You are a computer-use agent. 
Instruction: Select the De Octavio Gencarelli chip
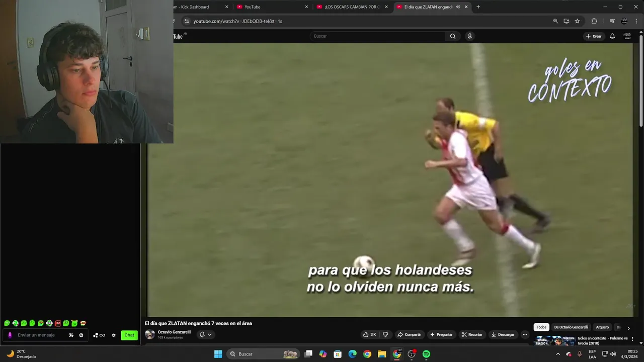571,327
